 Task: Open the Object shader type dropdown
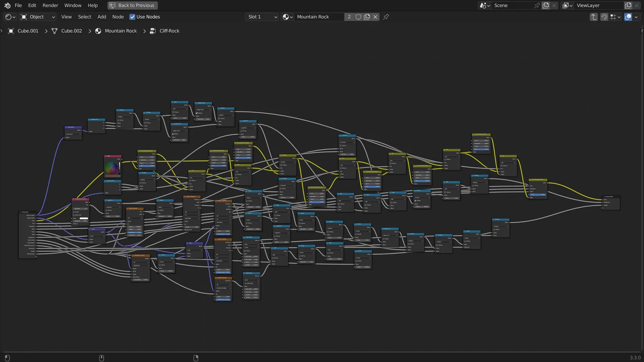point(37,17)
